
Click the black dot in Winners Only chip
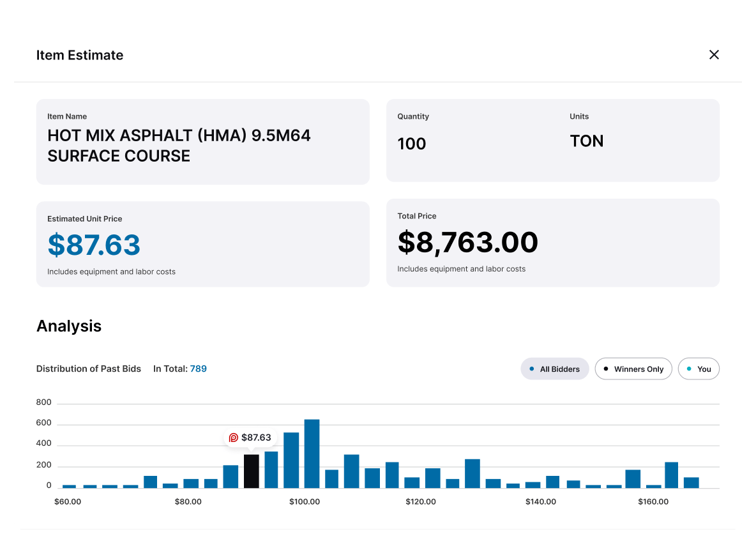(x=606, y=369)
